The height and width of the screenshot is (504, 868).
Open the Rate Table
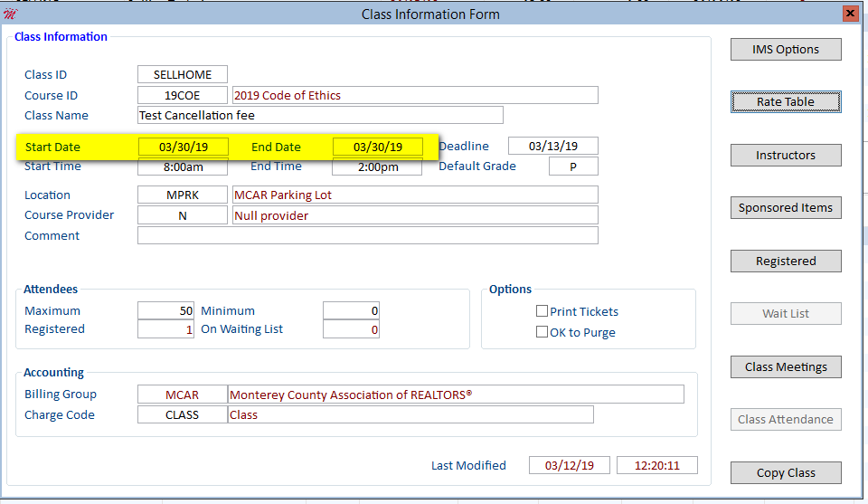click(x=786, y=102)
